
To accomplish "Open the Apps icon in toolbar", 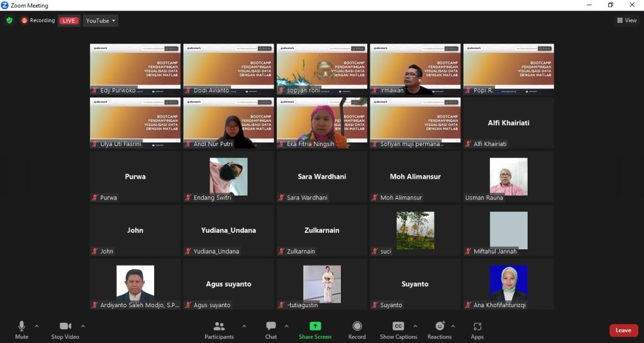I will pyautogui.click(x=477, y=326).
